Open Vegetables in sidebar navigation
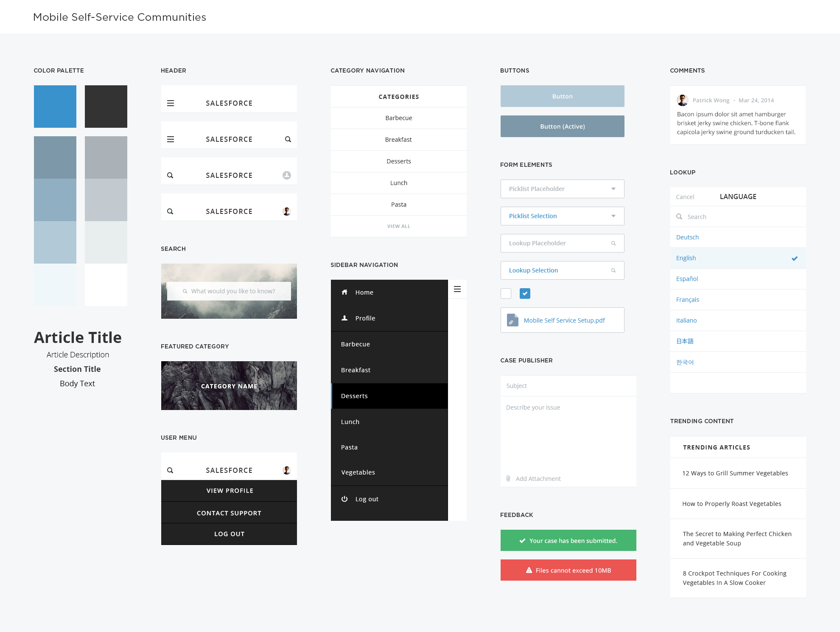The image size is (840, 632). pos(389,472)
